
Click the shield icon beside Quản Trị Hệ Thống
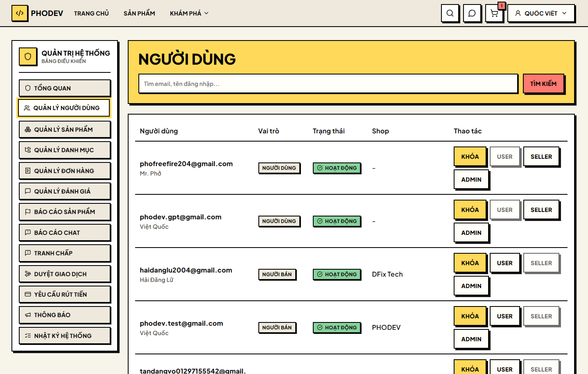(28, 56)
